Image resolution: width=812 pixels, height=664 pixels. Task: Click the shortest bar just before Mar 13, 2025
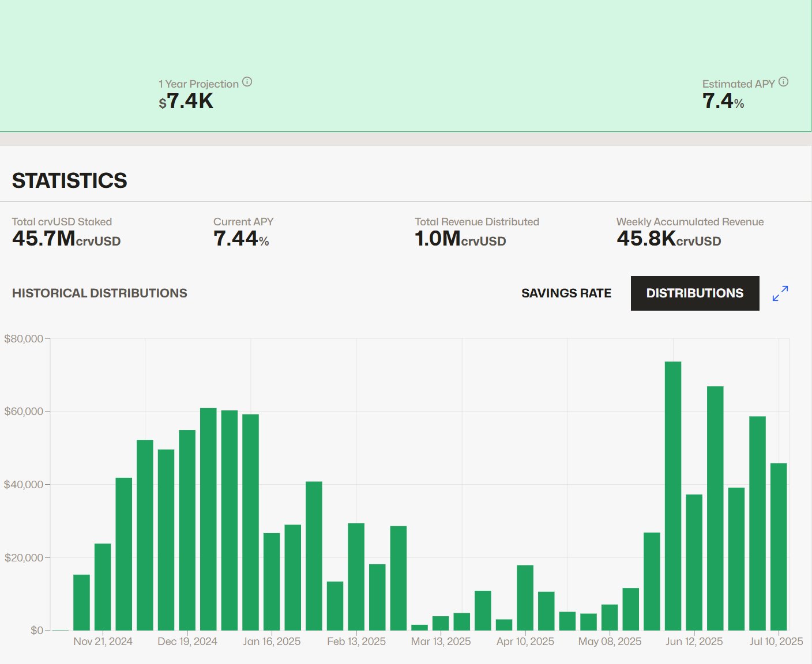[x=419, y=627]
